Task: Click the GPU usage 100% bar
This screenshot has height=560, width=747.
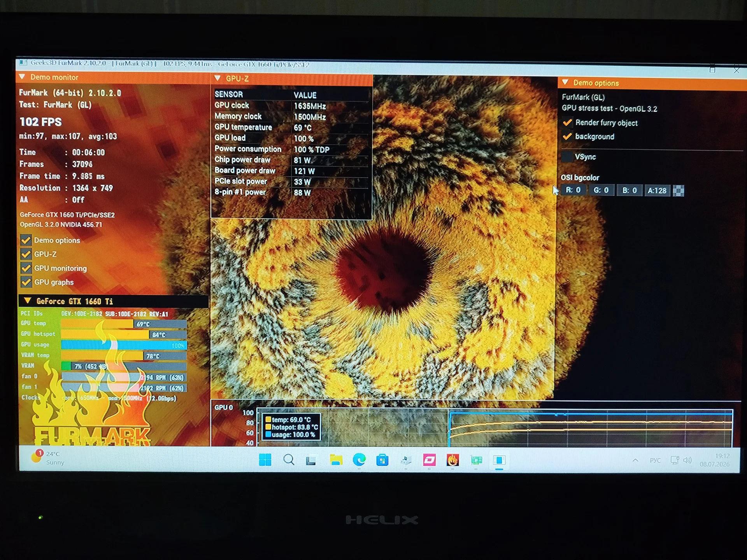Action: tap(124, 345)
